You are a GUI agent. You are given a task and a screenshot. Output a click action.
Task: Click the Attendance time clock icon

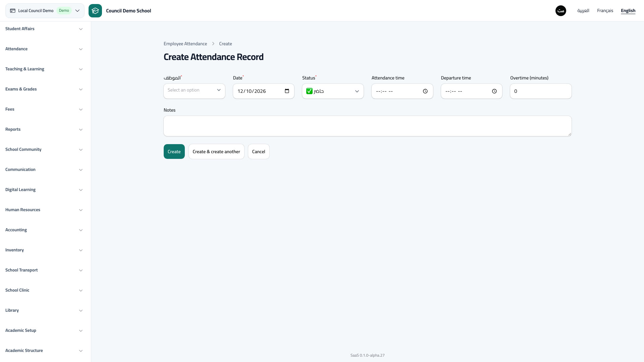tap(425, 91)
